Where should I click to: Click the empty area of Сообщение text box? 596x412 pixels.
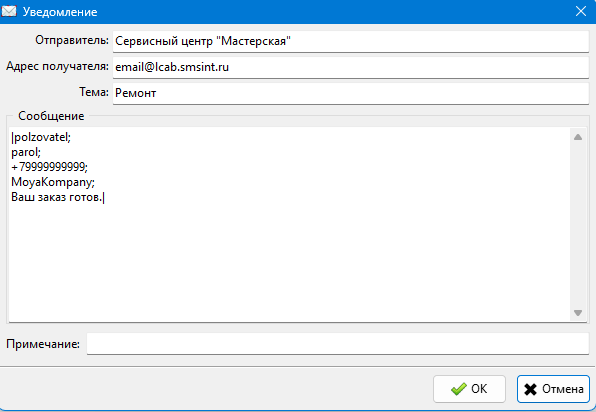click(x=289, y=262)
